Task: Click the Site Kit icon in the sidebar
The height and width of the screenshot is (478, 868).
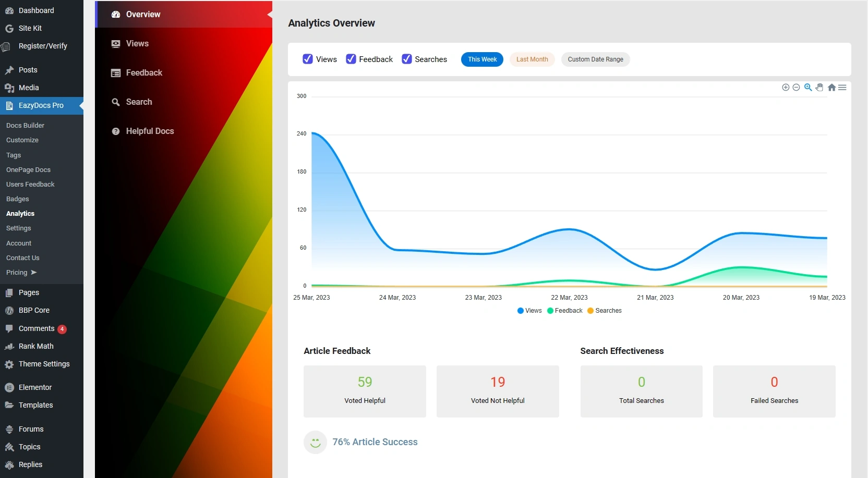Action: click(9, 28)
